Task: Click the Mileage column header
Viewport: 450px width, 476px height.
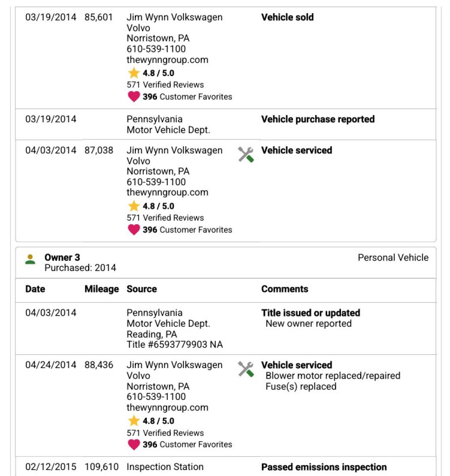Action: [x=101, y=289]
